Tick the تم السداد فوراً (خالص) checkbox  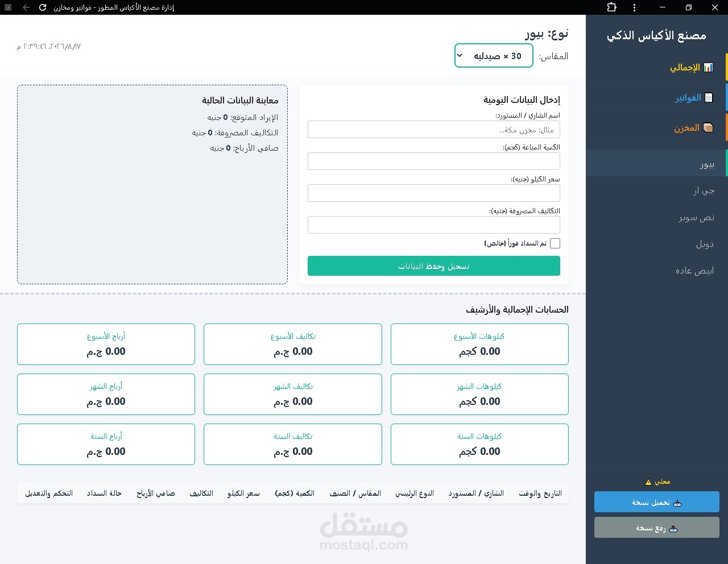click(x=555, y=243)
